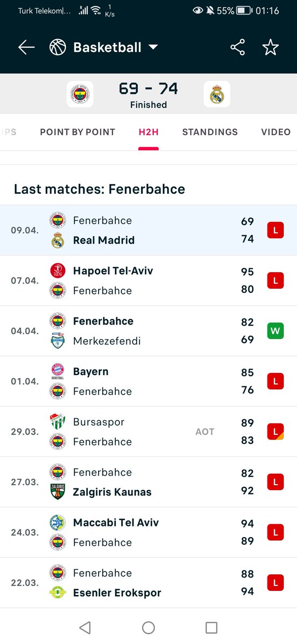Image resolution: width=297 pixels, height=644 pixels.
Task: Click the Hapoel Tel-Aviv team logo
Action: (57, 270)
